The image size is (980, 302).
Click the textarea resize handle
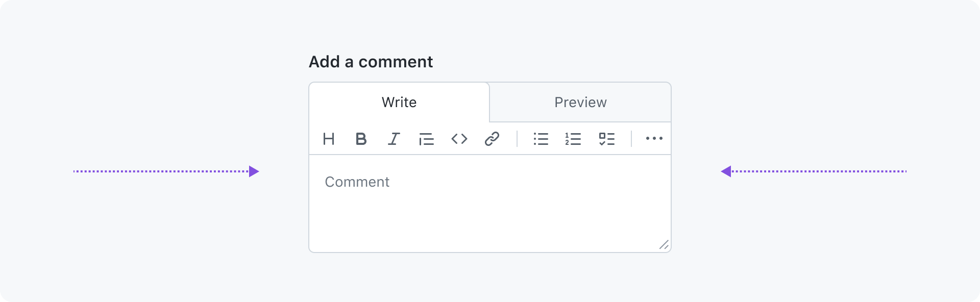664,245
